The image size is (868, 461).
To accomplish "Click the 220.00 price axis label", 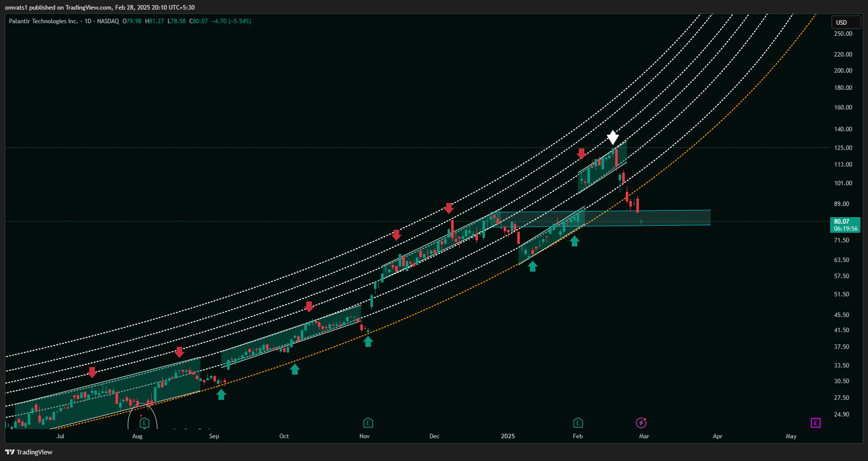I will [x=843, y=55].
